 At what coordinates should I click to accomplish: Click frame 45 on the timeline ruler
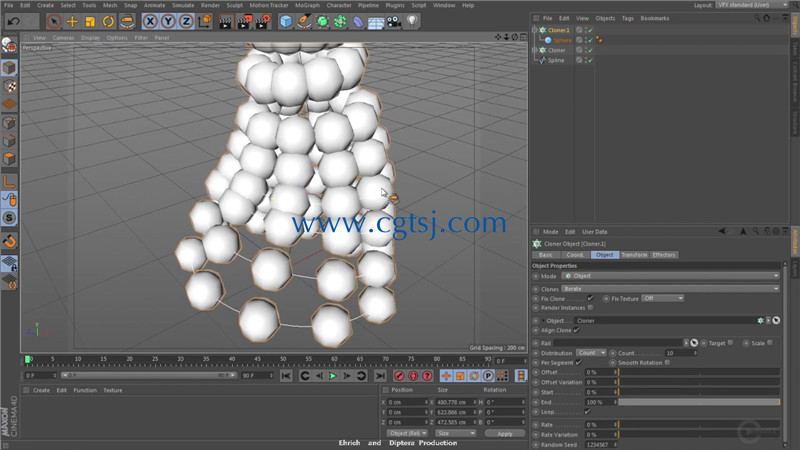(258, 359)
